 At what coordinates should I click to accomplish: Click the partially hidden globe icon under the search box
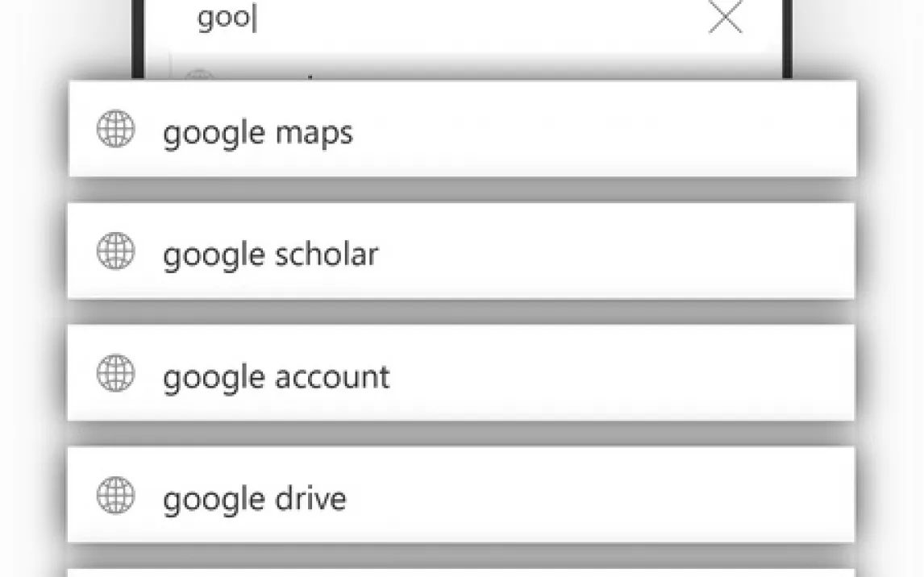tap(198, 76)
